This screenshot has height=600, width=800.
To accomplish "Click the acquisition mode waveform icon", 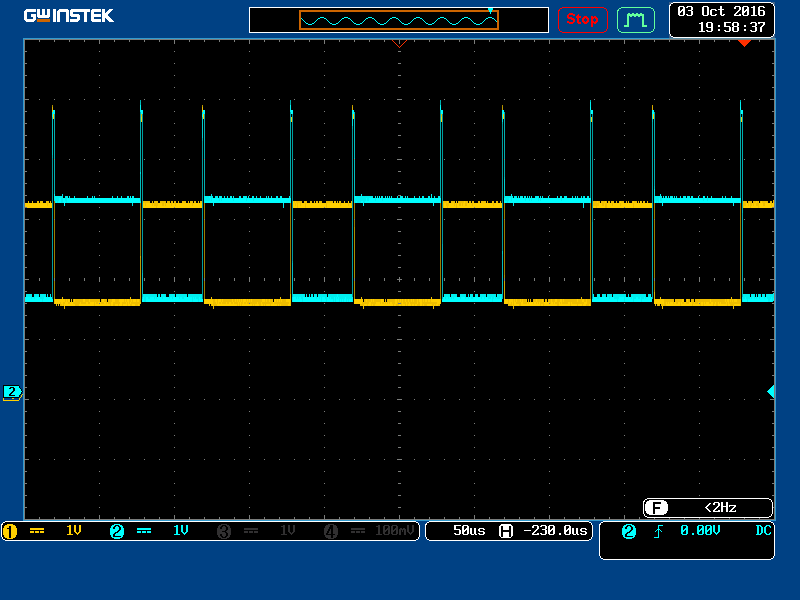I will (635, 19).
